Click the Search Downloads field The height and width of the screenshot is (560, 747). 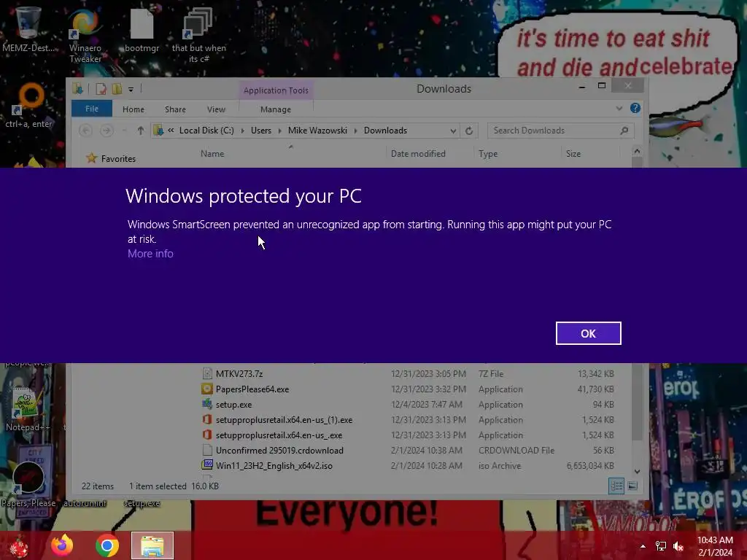560,131
